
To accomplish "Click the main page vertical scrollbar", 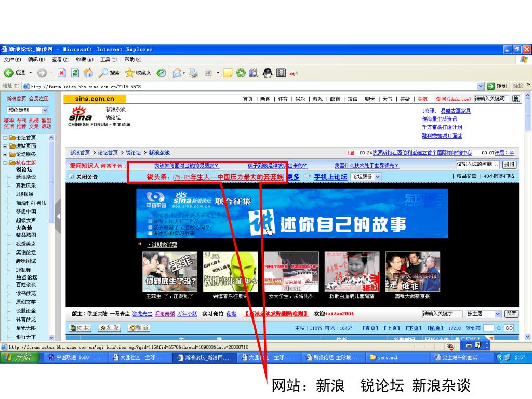I will [528, 216].
